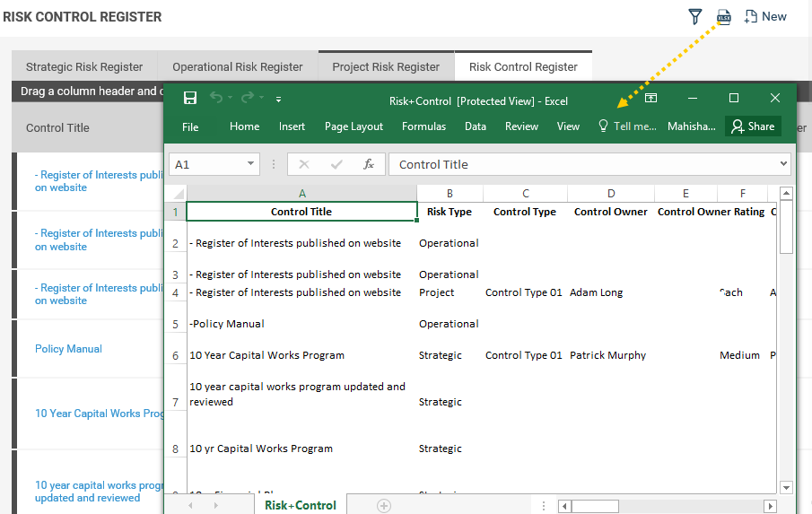Cancel formula entry with X icon

[304, 164]
